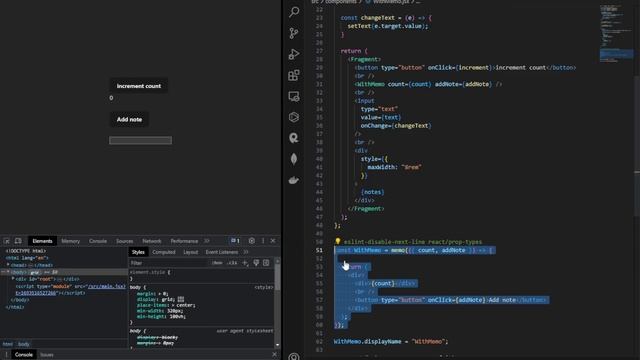Expand the head element in DOM tree
This screenshot has width=640, height=360.
point(8,265)
